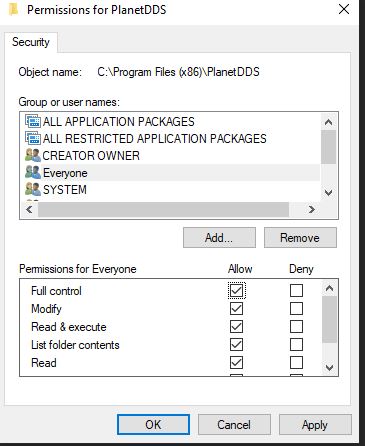The height and width of the screenshot is (446, 365).
Task: Click the horizontal scrollbar in group list
Action: [163, 209]
